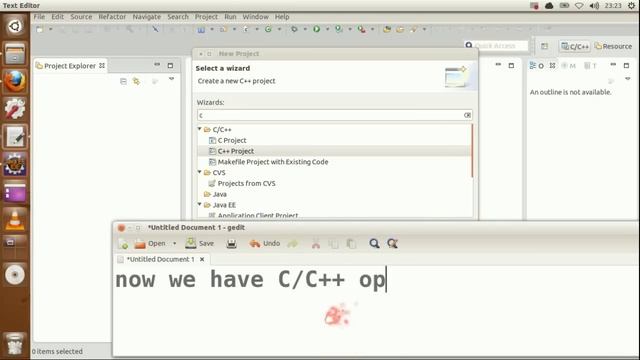Open the Run menu
Screen dimensions: 640x360
click(230, 17)
